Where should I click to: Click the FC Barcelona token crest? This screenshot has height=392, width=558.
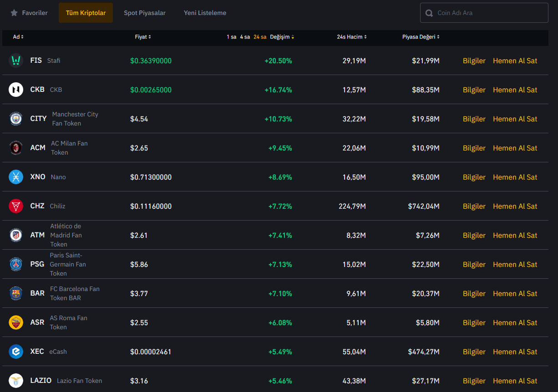(x=16, y=293)
